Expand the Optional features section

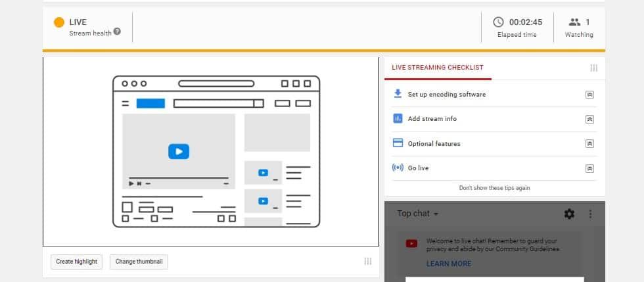(589, 143)
